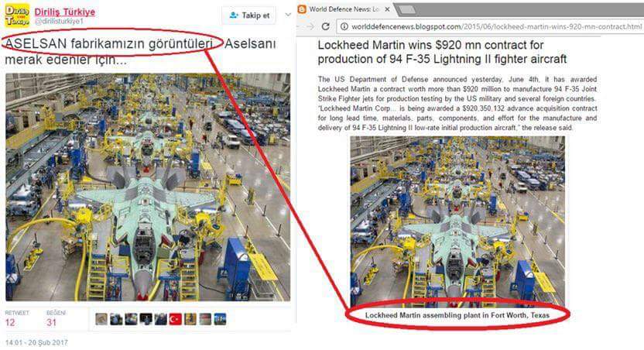The image size is (644, 350).
Task: Click the Diriliş Türkiye profile avatar
Action: [17, 15]
